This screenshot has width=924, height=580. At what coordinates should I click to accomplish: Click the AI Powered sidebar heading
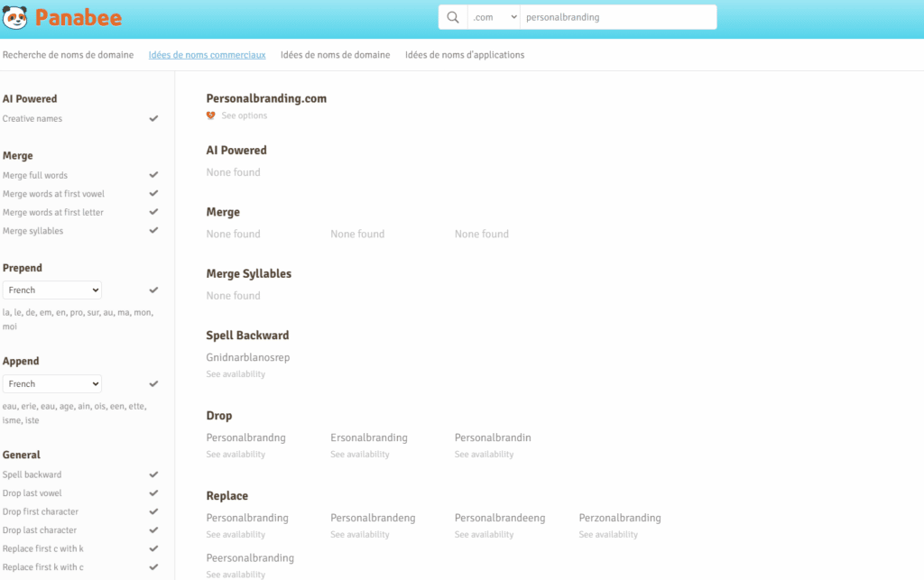[x=30, y=99]
